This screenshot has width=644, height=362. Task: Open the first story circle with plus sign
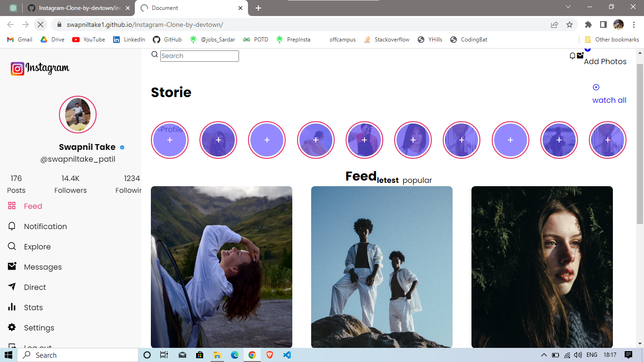(170, 140)
